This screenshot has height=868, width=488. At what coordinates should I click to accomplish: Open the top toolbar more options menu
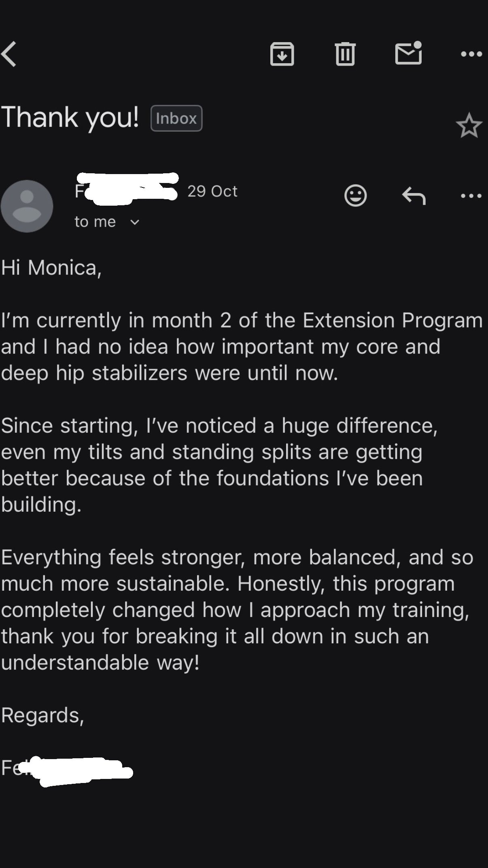pyautogui.click(x=471, y=54)
